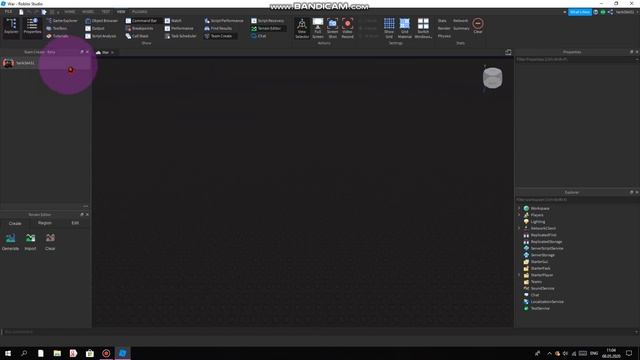Image resolution: width=640 pixels, height=360 pixels.
Task: Select the Create tab in Terrain Editor
Action: (15, 223)
